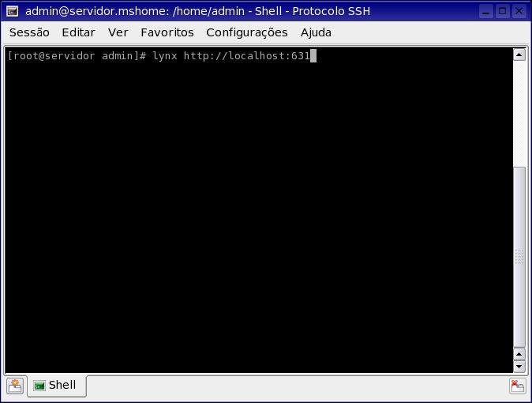Click the green terminal icon on Shell tab

point(39,386)
